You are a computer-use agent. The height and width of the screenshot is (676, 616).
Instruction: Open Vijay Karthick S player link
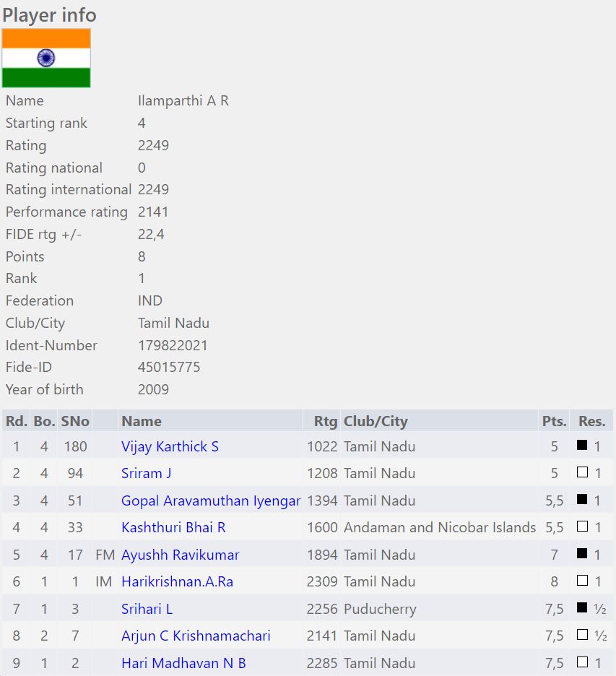coord(170,446)
